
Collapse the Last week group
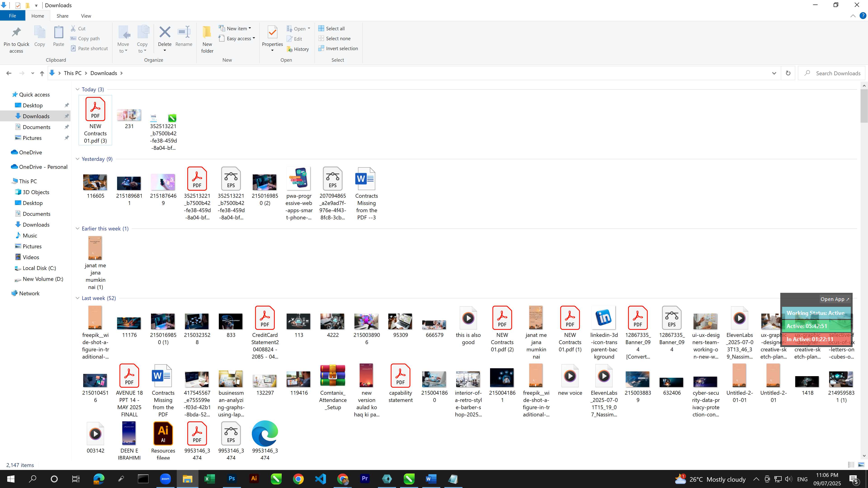78,298
